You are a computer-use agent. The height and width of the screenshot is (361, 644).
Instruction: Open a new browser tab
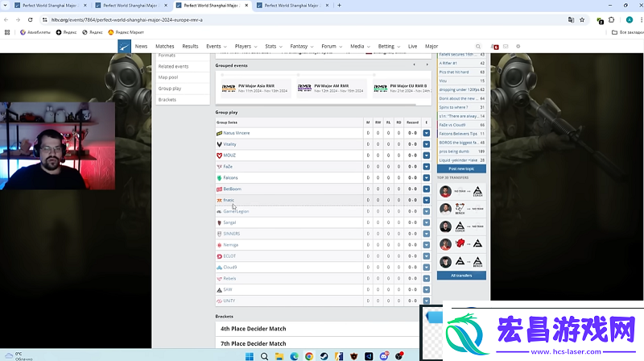click(339, 6)
